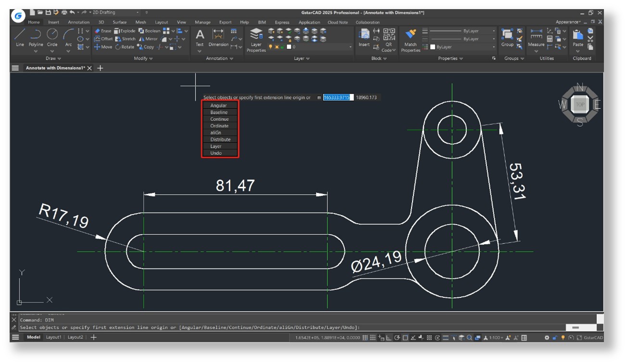Image resolution: width=627 pixels, height=364 pixels.
Task: Select the Line drawing tool
Action: (20, 35)
